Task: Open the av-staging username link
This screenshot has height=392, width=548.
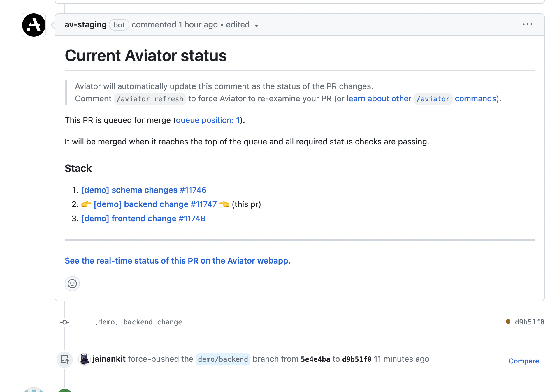Action: pyautogui.click(x=85, y=25)
